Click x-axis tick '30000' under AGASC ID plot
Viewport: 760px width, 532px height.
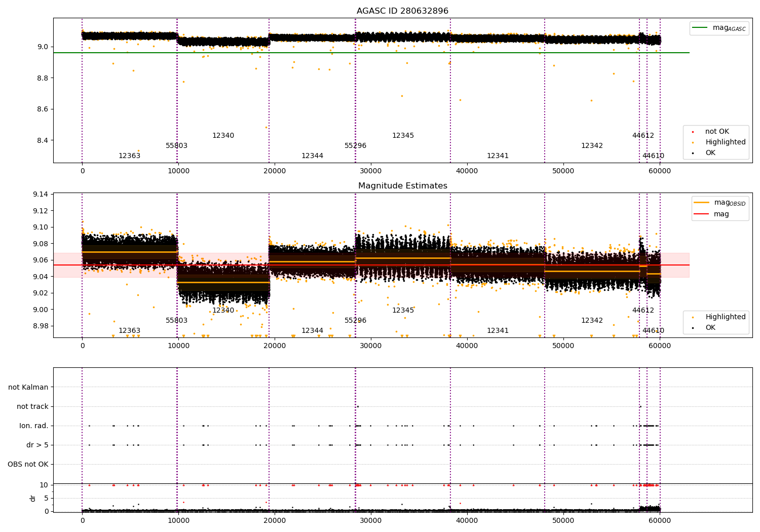coord(371,171)
